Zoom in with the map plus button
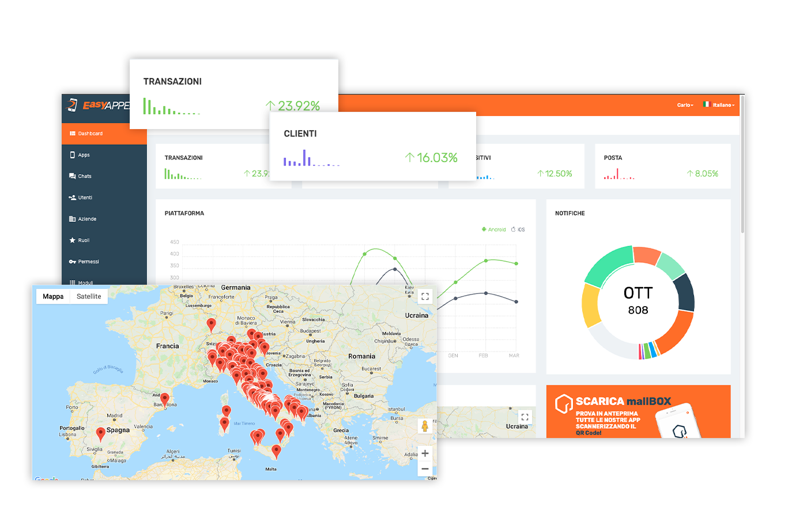 [x=425, y=454]
